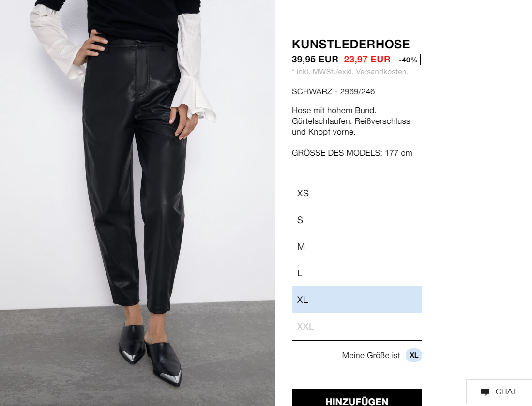The width and height of the screenshot is (532, 406).
Task: Click the Kunstlederhose product photo
Action: [x=137, y=203]
